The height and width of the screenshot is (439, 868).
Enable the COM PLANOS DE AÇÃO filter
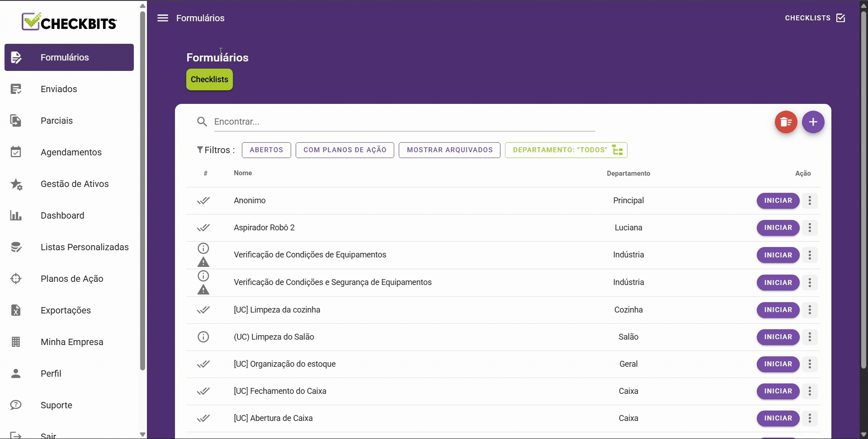click(x=344, y=149)
